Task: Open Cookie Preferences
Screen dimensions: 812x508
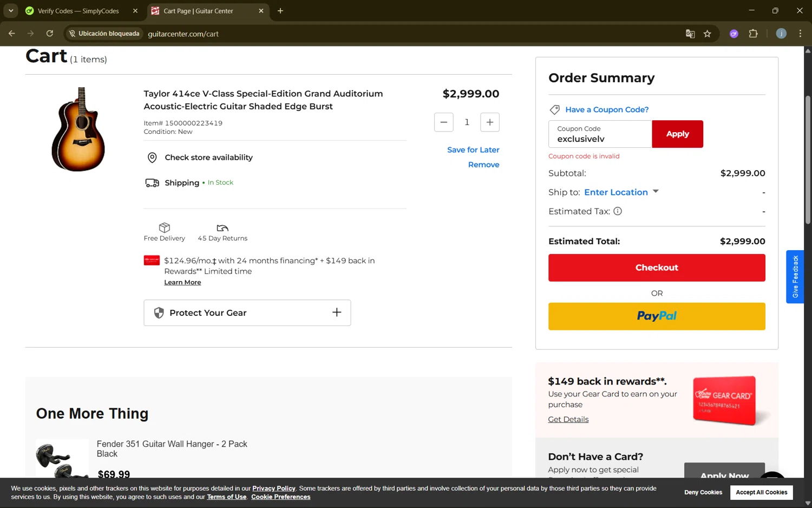Action: click(280, 497)
